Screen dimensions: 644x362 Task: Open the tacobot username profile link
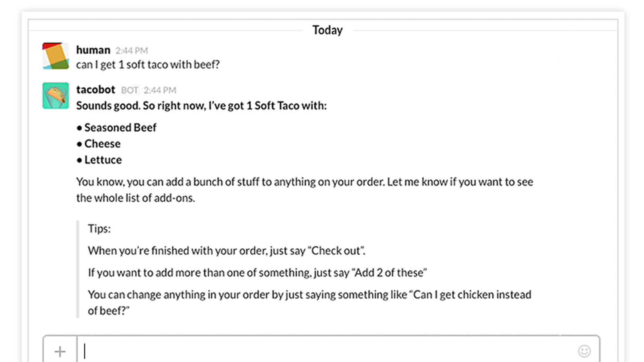(96, 89)
